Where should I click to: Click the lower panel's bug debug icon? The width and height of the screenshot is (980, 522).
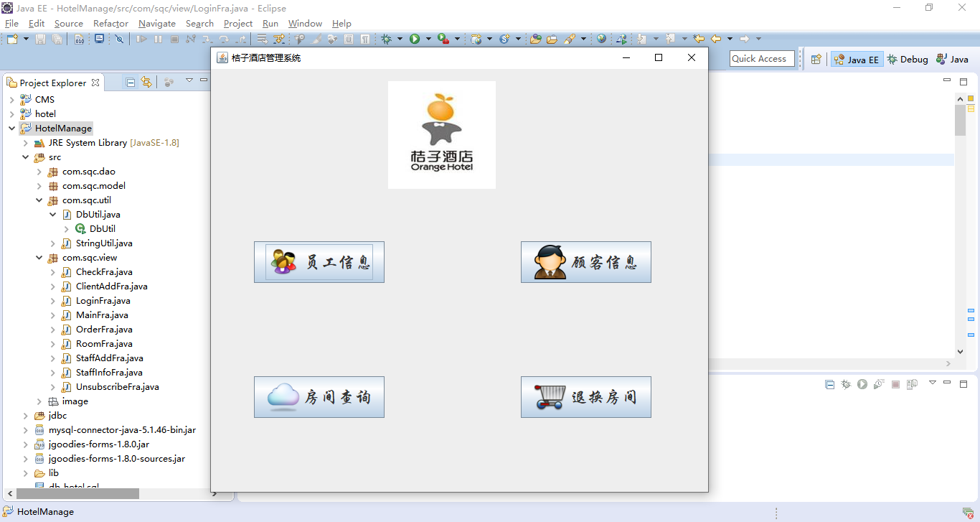tap(846, 384)
